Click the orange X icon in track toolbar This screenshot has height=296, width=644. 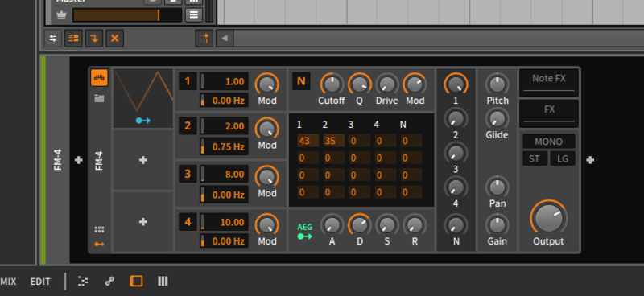tap(114, 39)
